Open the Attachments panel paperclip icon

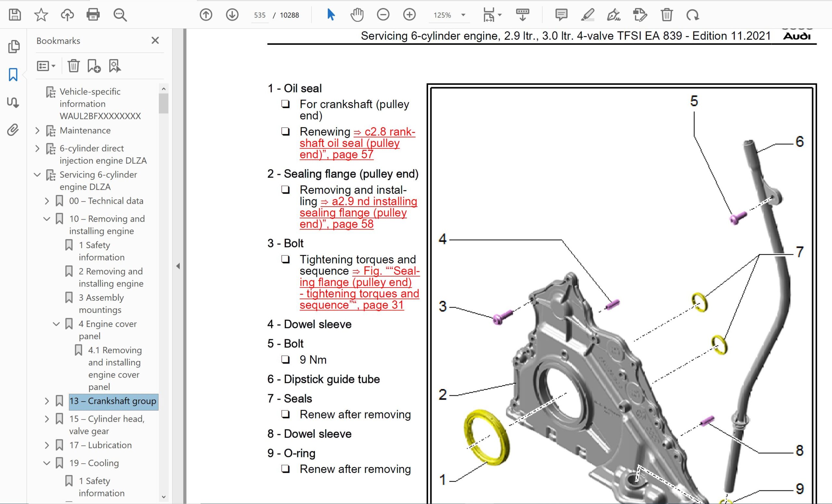[x=13, y=130]
